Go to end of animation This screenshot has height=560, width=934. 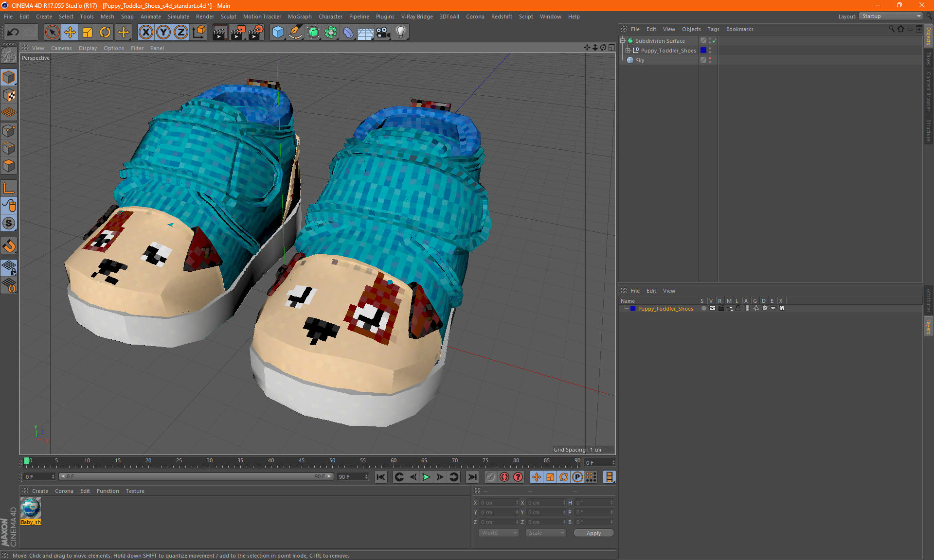[x=472, y=477]
